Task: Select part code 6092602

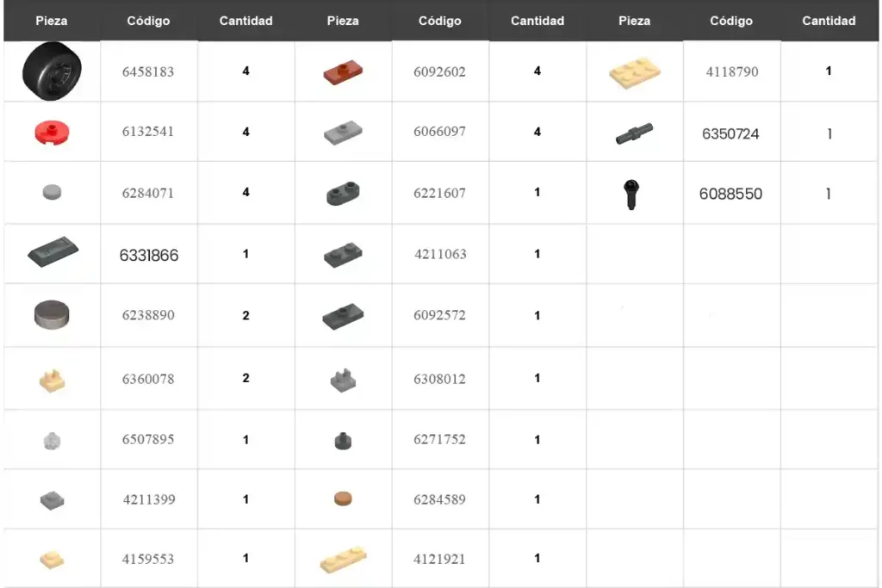Action: [x=439, y=72]
